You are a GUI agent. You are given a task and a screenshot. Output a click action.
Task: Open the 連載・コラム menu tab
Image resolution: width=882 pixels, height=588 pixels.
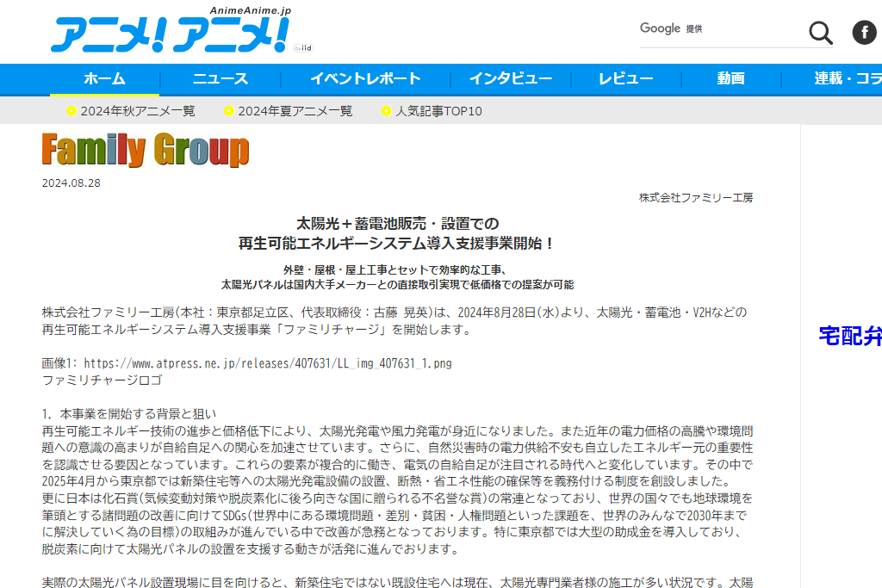pyautogui.click(x=848, y=78)
